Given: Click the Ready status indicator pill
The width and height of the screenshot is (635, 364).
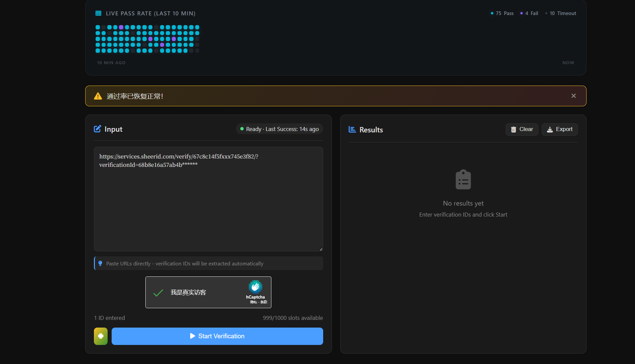Looking at the screenshot, I should (x=279, y=129).
